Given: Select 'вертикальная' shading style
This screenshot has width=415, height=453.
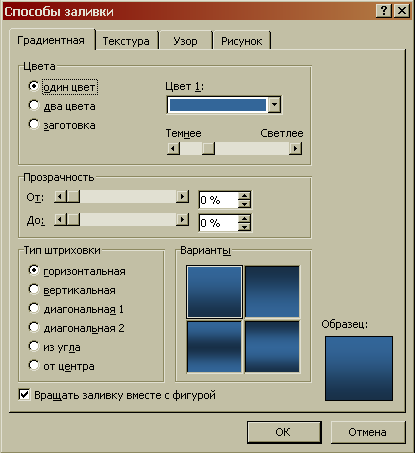Looking at the screenshot, I should point(34,289).
